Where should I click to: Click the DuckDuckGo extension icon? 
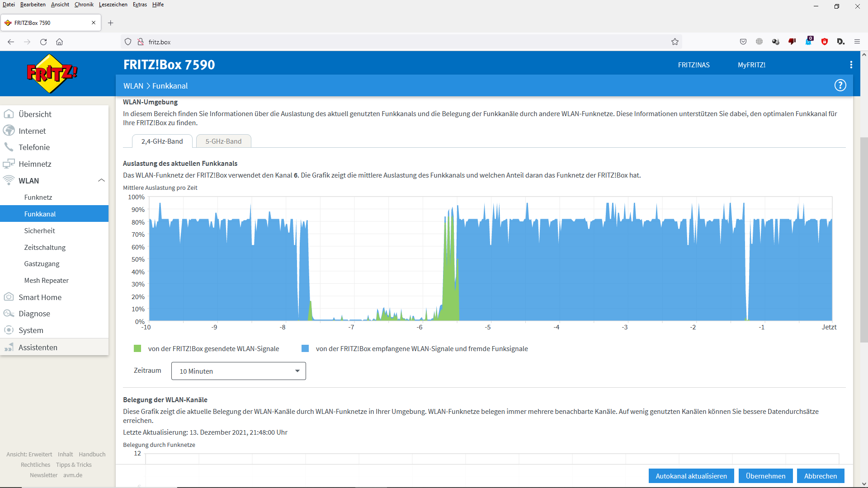tap(840, 42)
